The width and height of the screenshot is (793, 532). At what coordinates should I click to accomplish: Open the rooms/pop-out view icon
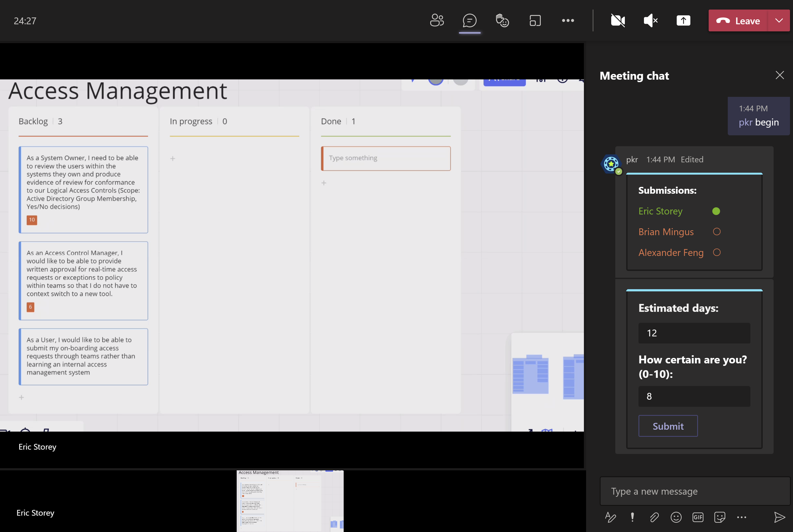tap(535, 20)
